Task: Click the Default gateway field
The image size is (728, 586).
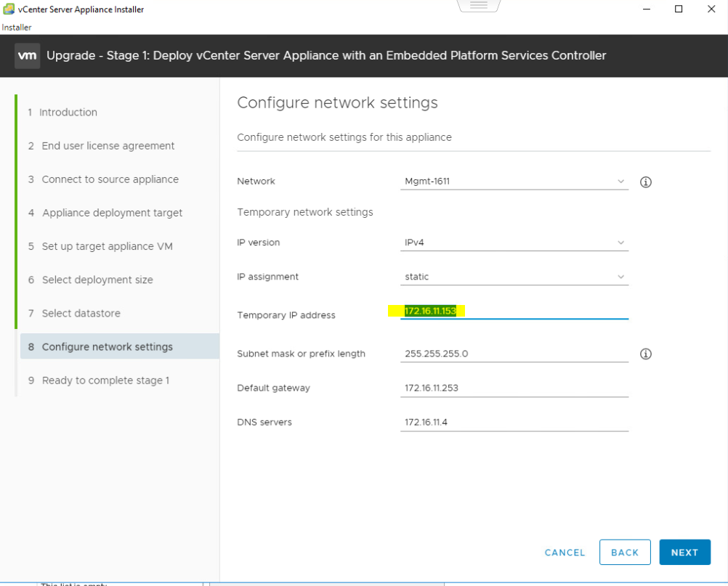Action: 514,388
